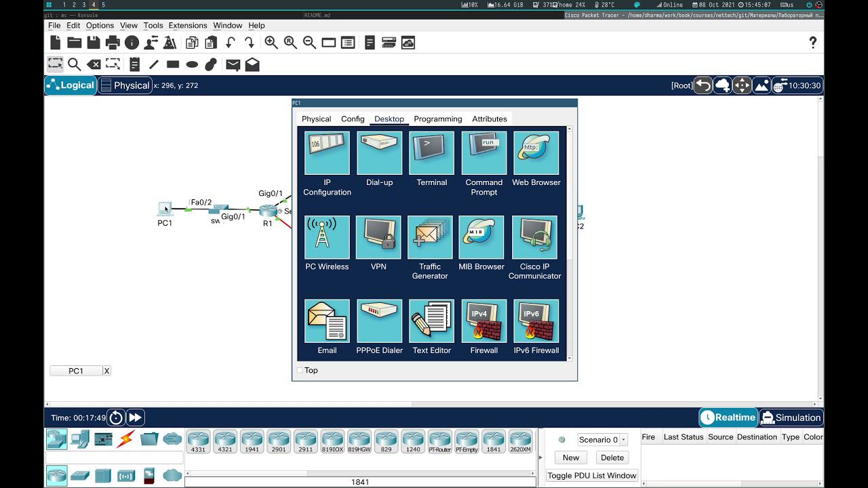The width and height of the screenshot is (868, 488).
Task: Open the Attributes tab in PC1
Action: point(490,119)
